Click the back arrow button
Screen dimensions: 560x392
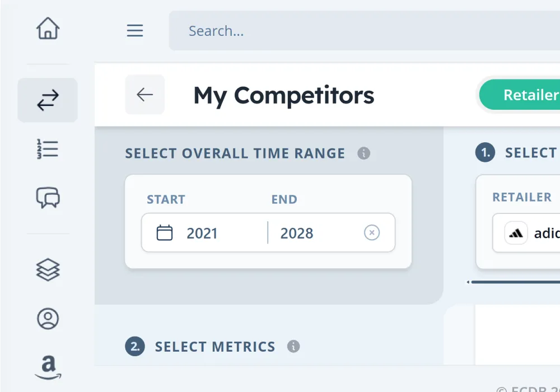point(144,95)
